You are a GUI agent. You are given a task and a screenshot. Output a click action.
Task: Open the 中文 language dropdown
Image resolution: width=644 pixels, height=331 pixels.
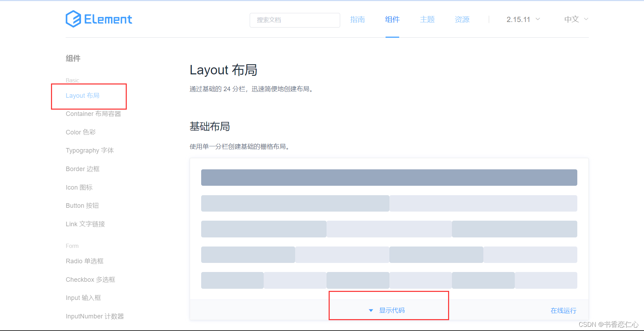pos(576,19)
